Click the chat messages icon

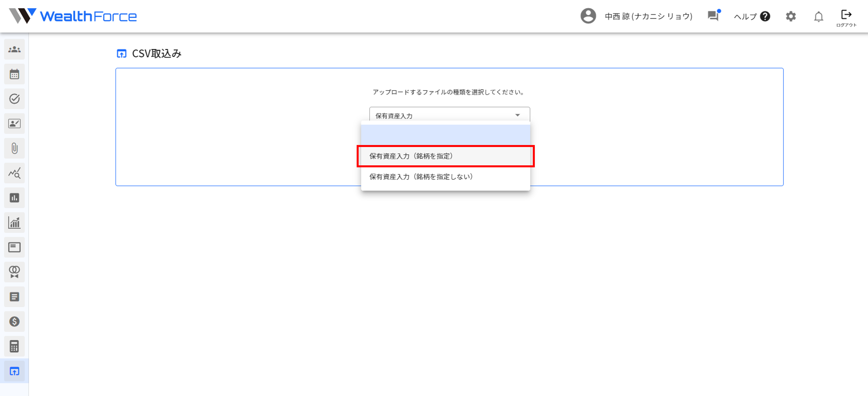tap(713, 16)
